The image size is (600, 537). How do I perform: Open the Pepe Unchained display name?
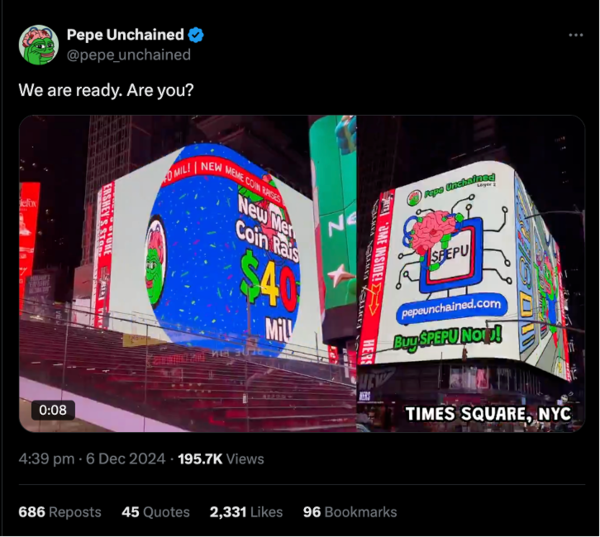click(x=126, y=35)
